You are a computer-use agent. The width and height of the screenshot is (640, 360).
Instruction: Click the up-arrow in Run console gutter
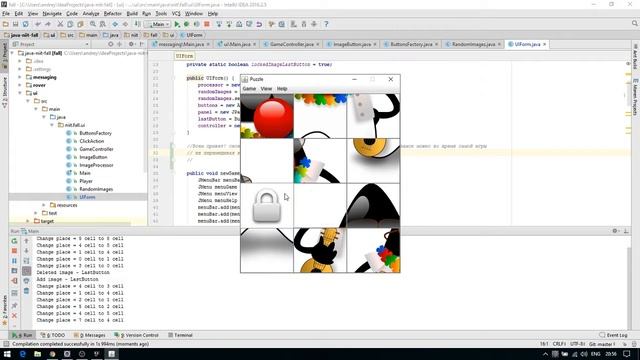pos(27,241)
